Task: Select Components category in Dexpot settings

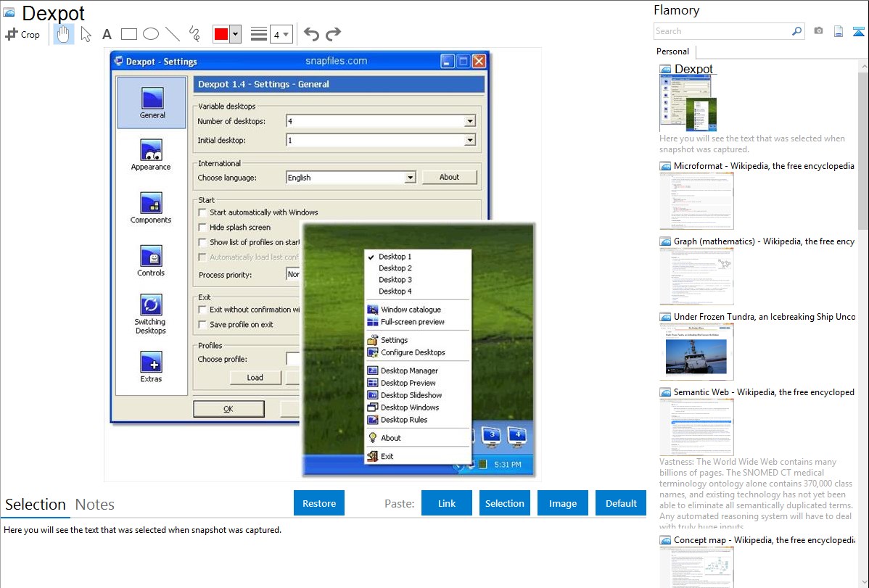Action: coord(151,208)
